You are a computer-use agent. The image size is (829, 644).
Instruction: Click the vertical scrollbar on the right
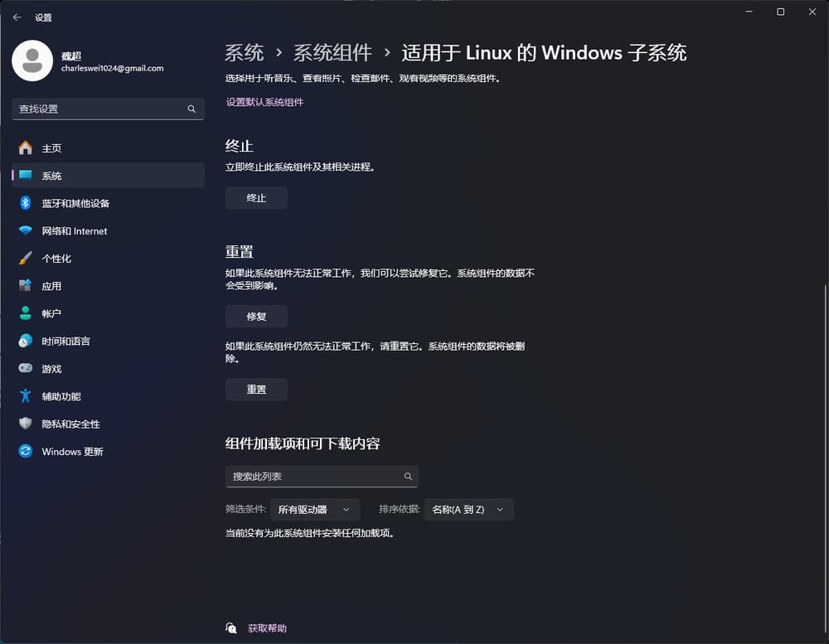pyautogui.click(x=825, y=460)
